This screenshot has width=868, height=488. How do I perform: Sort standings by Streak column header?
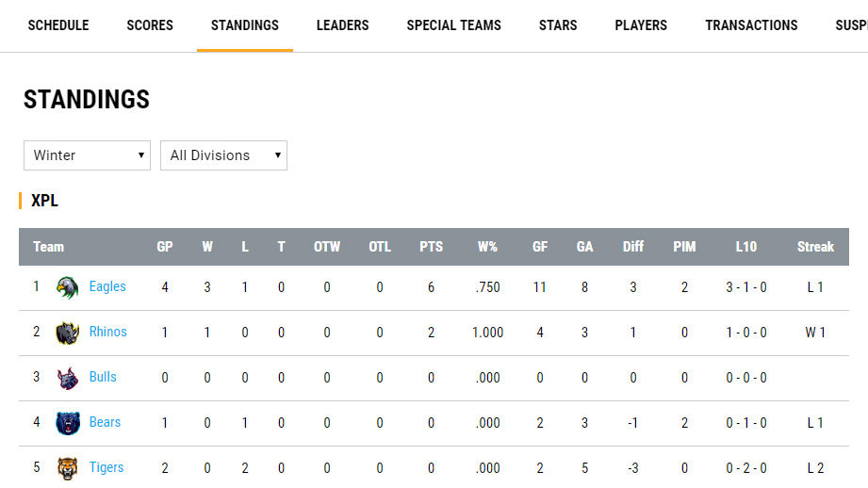815,247
